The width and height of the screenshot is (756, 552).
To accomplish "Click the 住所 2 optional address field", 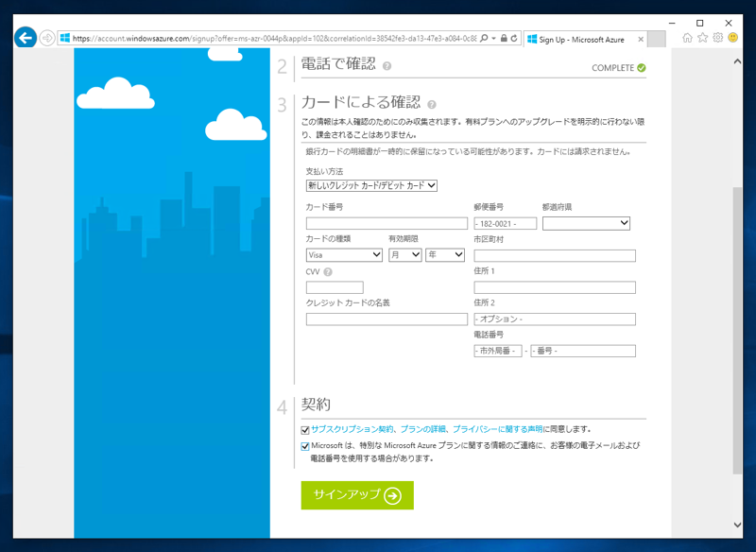I will pyautogui.click(x=555, y=319).
